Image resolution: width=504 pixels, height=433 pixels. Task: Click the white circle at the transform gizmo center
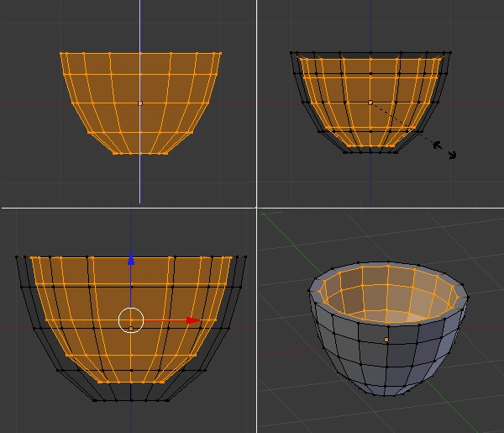click(x=131, y=320)
